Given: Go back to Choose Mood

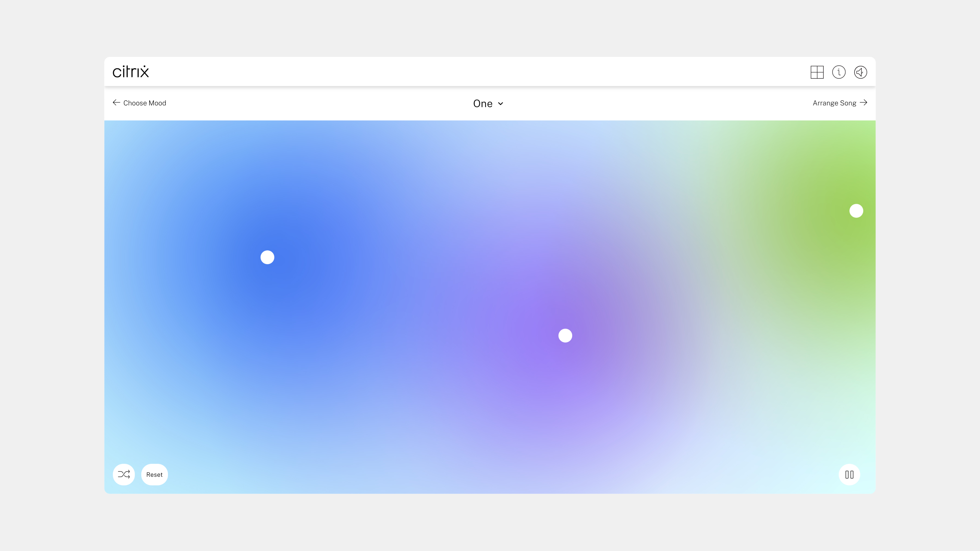Looking at the screenshot, I should (145, 103).
